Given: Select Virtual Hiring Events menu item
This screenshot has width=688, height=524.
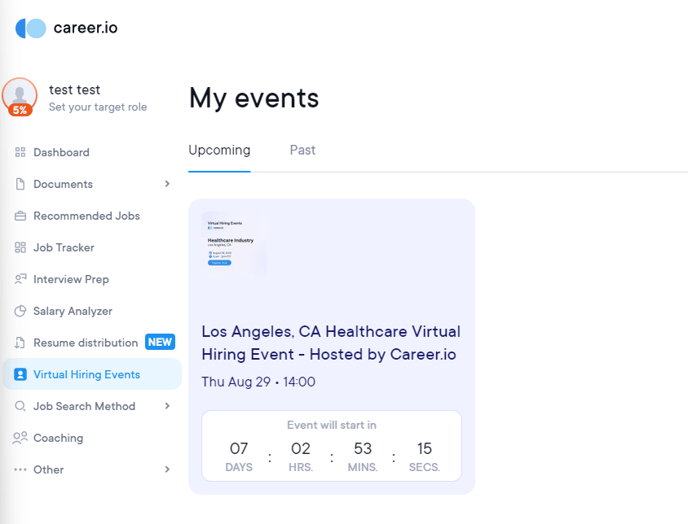Looking at the screenshot, I should [x=92, y=374].
